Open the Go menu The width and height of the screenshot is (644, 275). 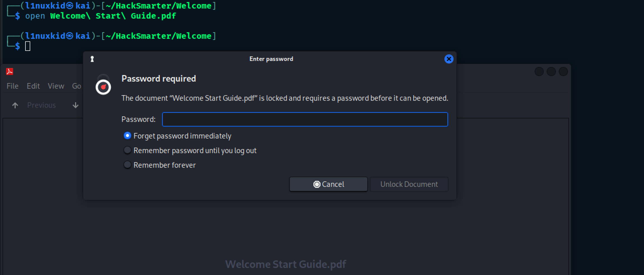(x=77, y=86)
